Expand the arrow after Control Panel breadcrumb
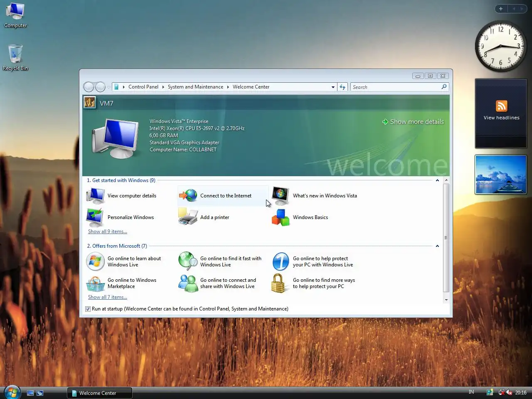 tap(163, 87)
